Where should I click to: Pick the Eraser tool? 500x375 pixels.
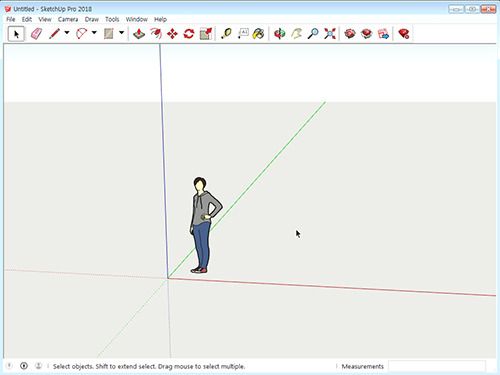tap(36, 34)
